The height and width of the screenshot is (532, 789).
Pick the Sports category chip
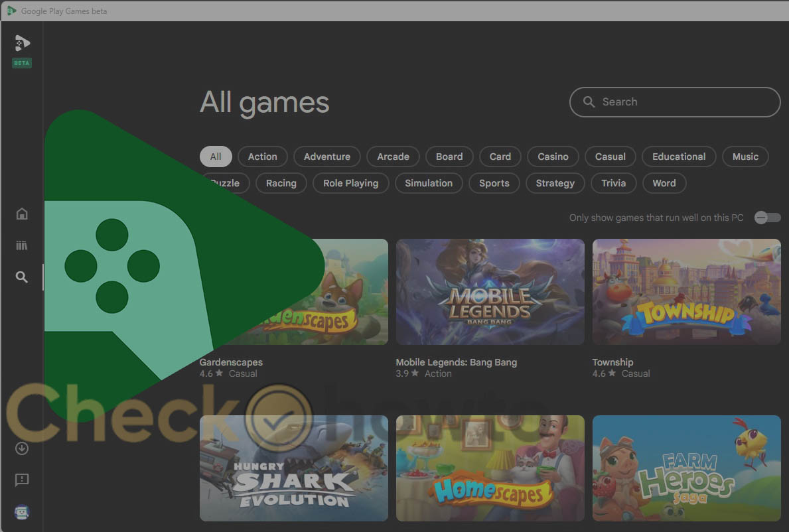point(494,183)
